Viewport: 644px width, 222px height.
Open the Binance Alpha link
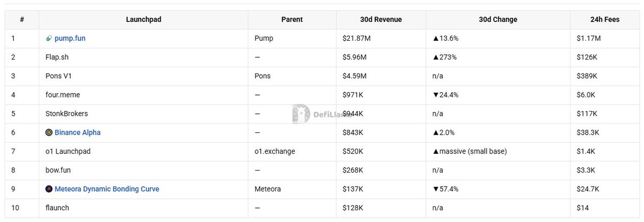point(77,132)
